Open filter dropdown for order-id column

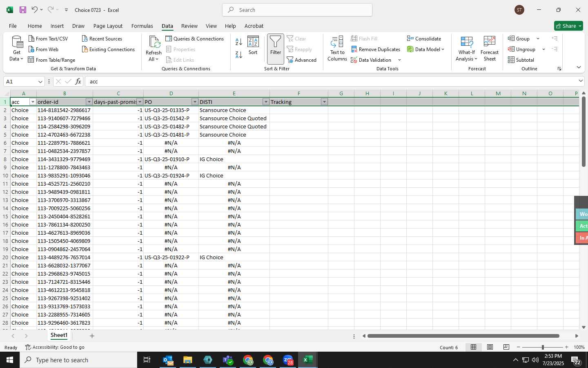pos(89,102)
